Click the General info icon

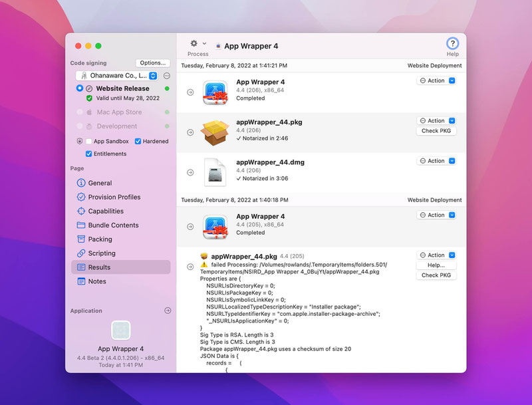pos(81,183)
